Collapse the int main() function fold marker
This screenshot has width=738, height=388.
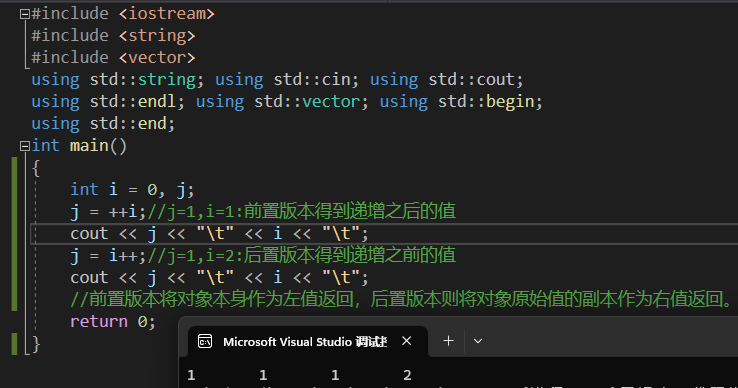tap(24, 146)
